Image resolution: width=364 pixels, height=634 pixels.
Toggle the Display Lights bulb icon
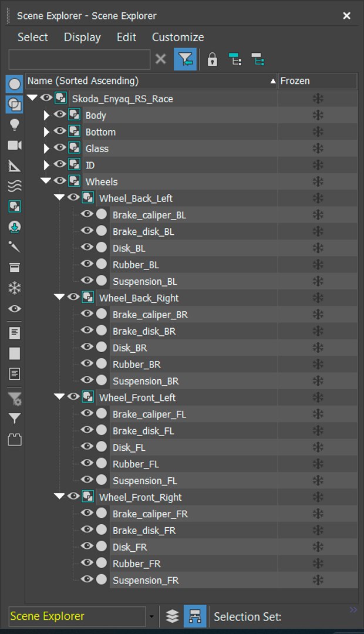pos(15,125)
